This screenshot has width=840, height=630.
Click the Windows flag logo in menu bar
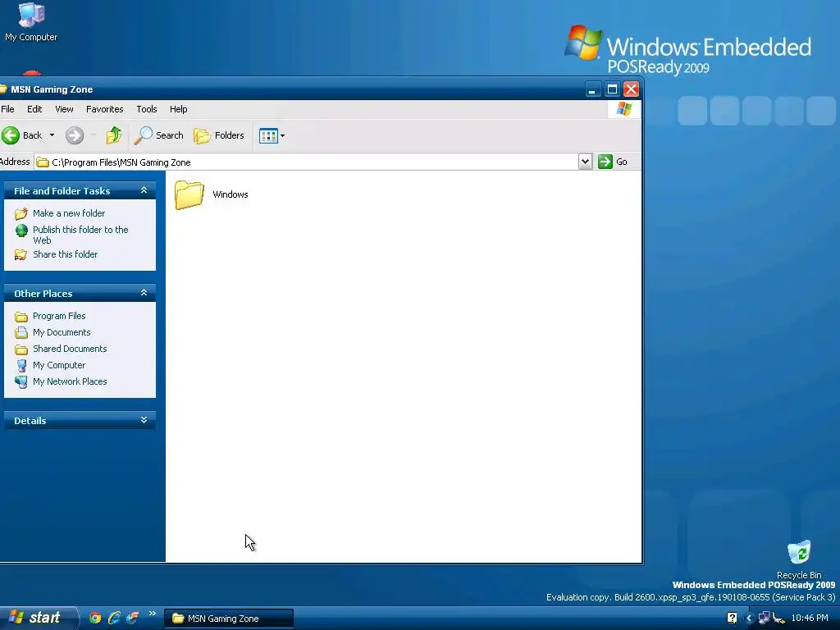coord(624,109)
